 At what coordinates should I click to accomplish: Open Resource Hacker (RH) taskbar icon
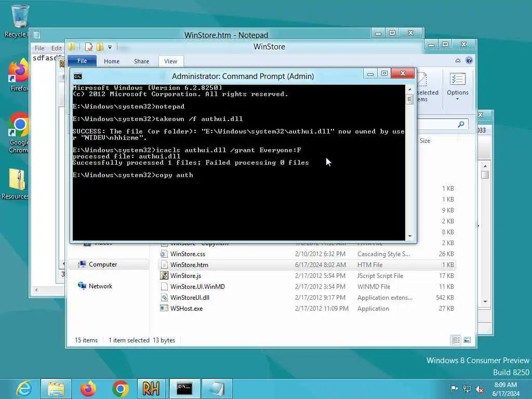151,389
